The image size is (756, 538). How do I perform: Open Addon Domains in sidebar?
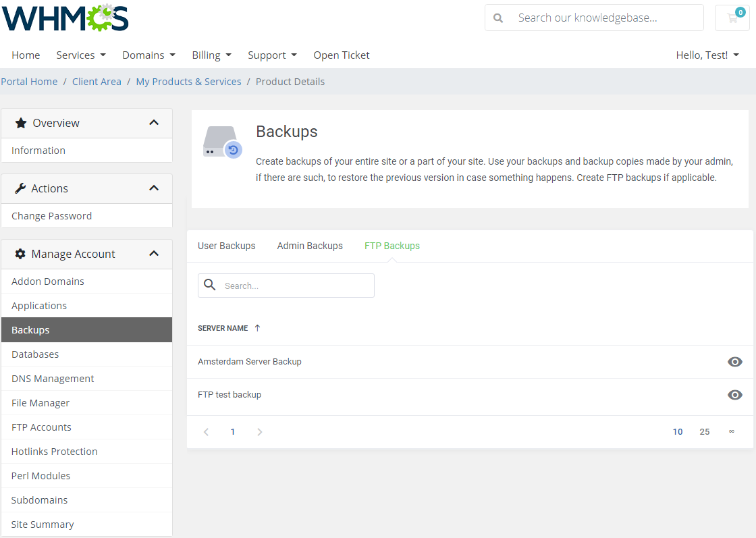click(x=87, y=281)
